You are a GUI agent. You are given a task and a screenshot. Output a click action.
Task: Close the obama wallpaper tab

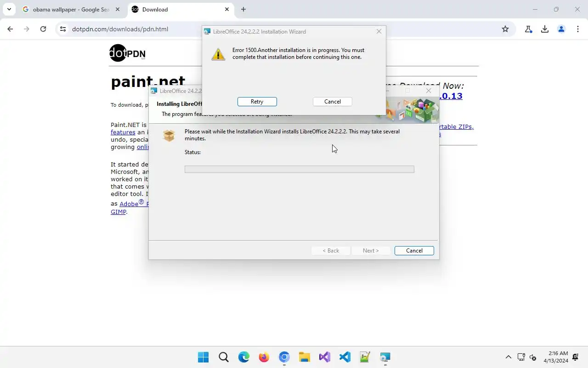tap(118, 9)
